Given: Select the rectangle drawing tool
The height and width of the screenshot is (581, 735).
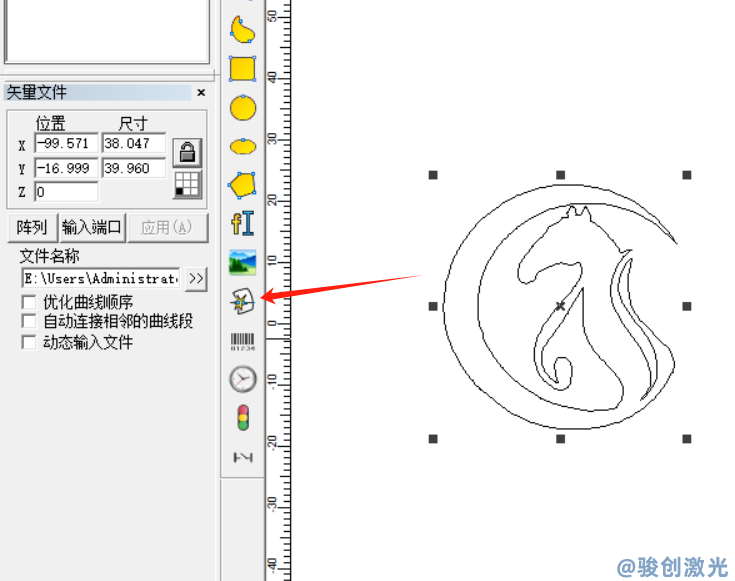Looking at the screenshot, I should tap(242, 69).
